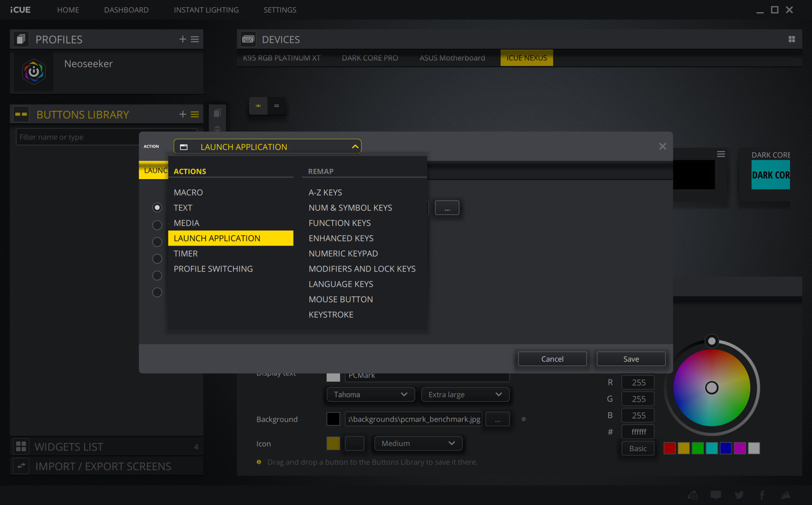Image resolution: width=812 pixels, height=505 pixels.
Task: Switch to the DASHBOARD tab
Action: pos(126,10)
